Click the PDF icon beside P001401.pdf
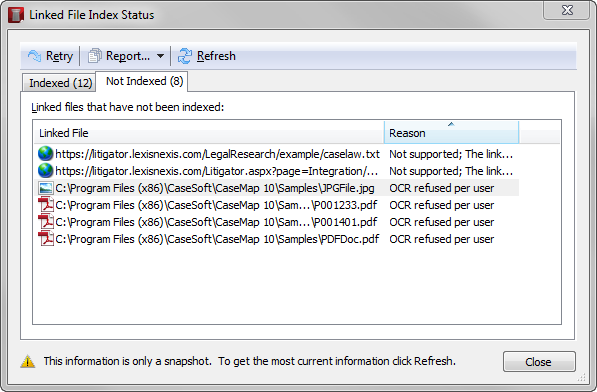 [46, 222]
